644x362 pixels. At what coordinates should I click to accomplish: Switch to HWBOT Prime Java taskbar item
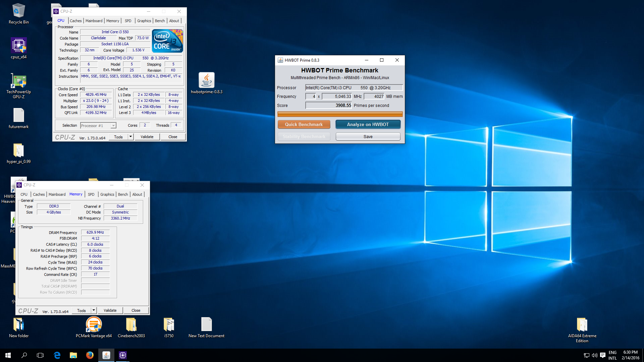pos(106,355)
